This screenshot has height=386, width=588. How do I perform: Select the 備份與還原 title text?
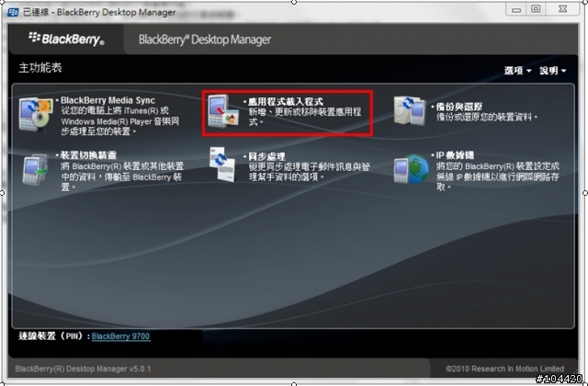coord(459,107)
